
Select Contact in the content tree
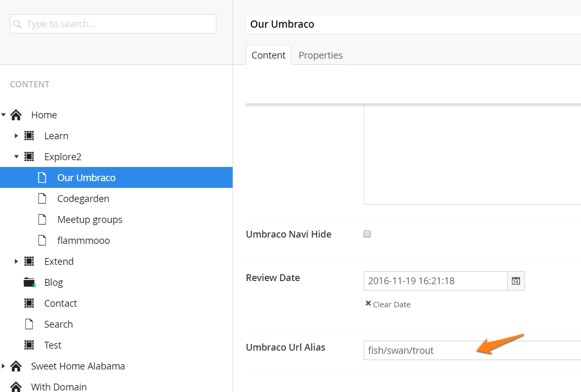[x=60, y=303]
